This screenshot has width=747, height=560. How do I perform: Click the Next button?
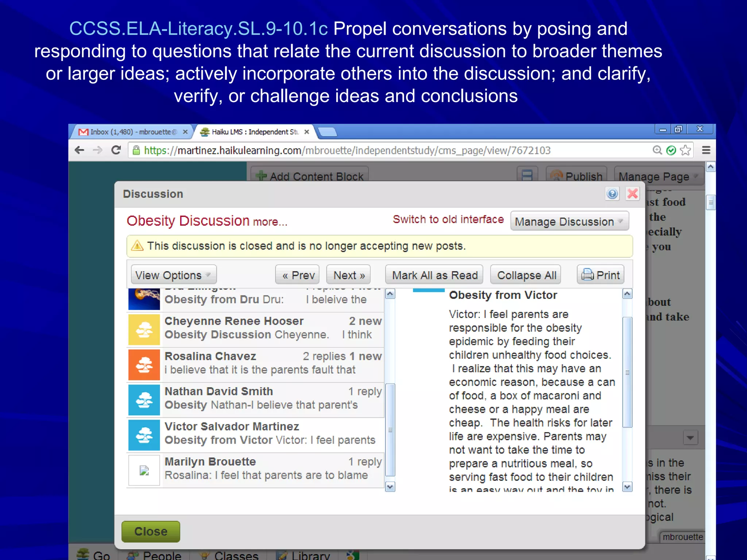pyautogui.click(x=348, y=275)
